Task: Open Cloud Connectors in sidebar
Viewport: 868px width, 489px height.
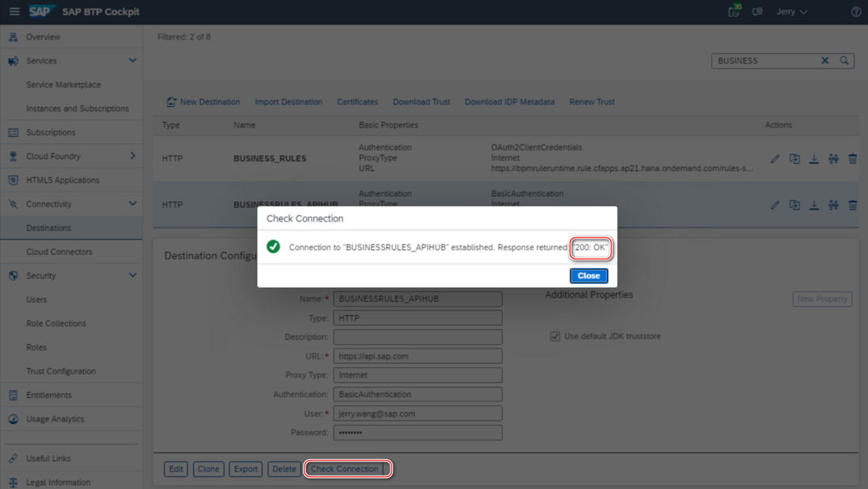Action: coord(59,252)
